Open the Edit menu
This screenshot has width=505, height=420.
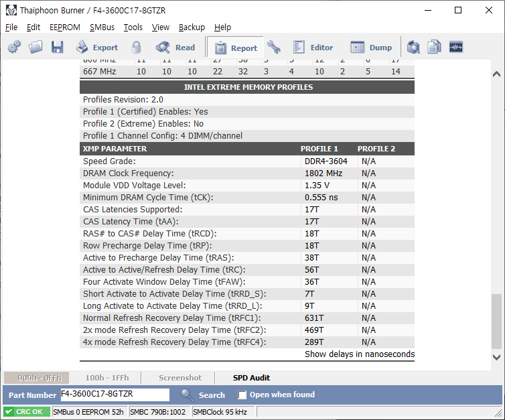pyautogui.click(x=33, y=27)
